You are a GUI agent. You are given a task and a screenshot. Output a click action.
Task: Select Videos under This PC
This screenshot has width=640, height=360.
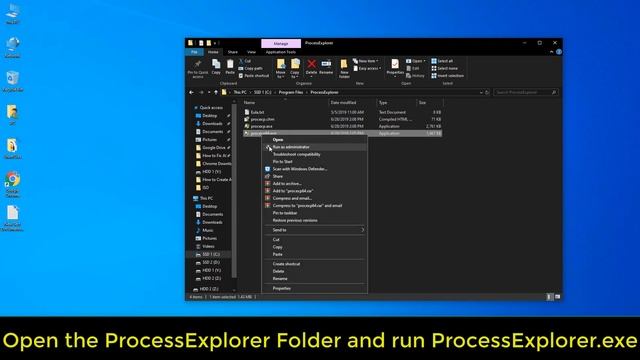click(x=208, y=247)
